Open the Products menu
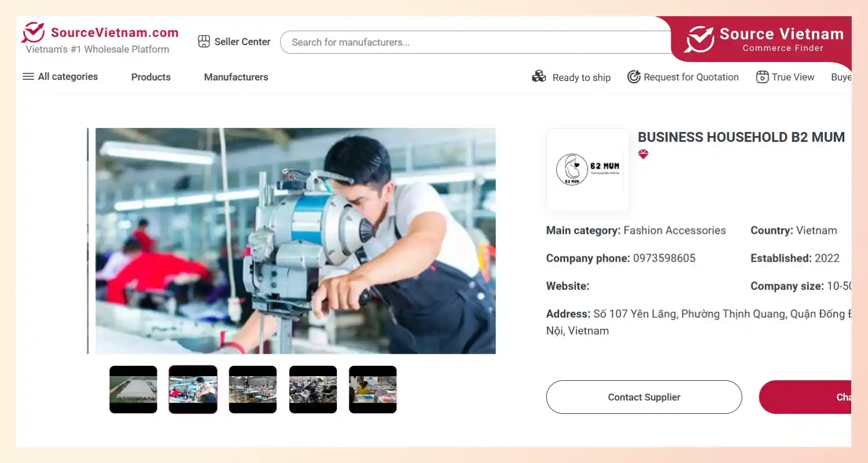 coord(151,77)
